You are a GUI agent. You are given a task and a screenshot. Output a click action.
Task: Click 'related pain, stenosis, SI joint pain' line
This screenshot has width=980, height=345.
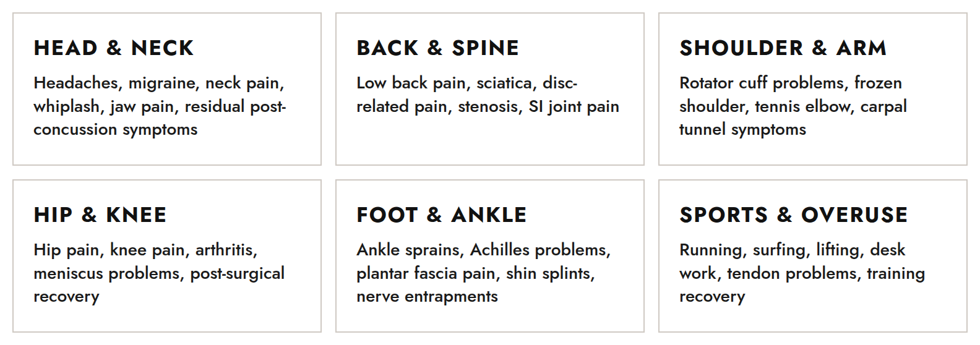click(488, 106)
